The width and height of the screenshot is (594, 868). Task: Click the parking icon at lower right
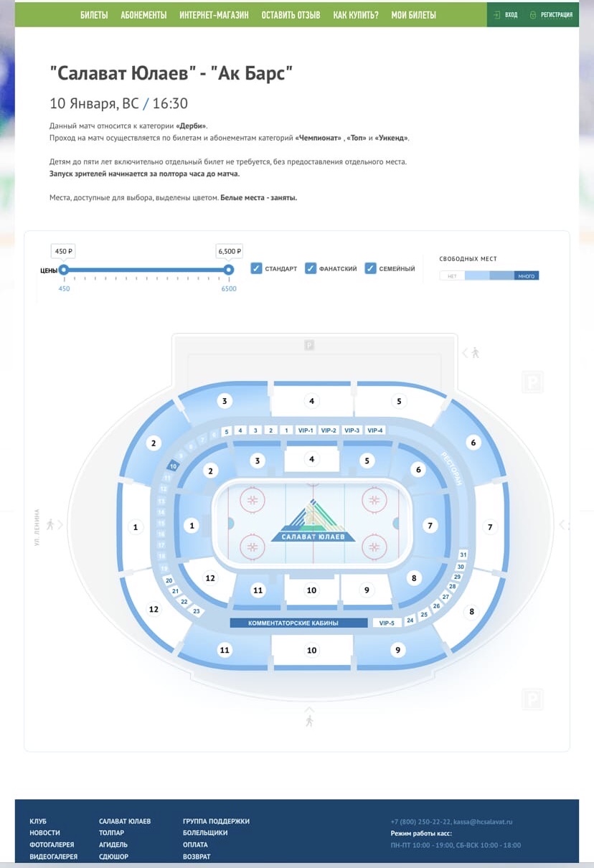[532, 699]
